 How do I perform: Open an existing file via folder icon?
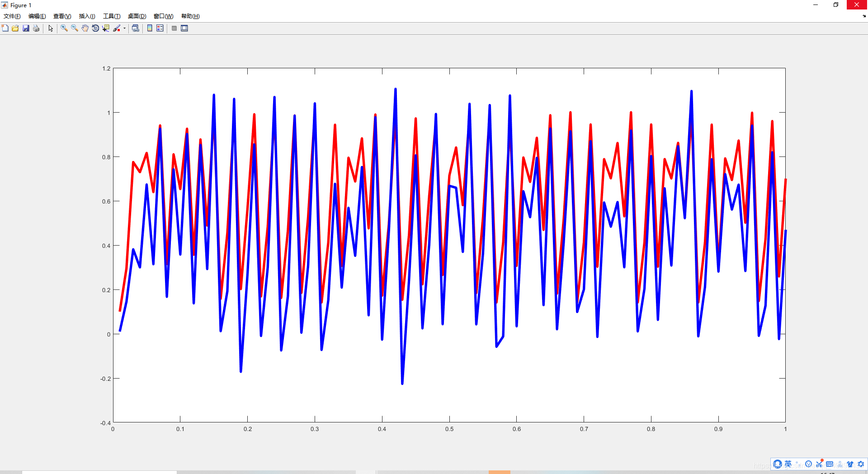(15, 28)
